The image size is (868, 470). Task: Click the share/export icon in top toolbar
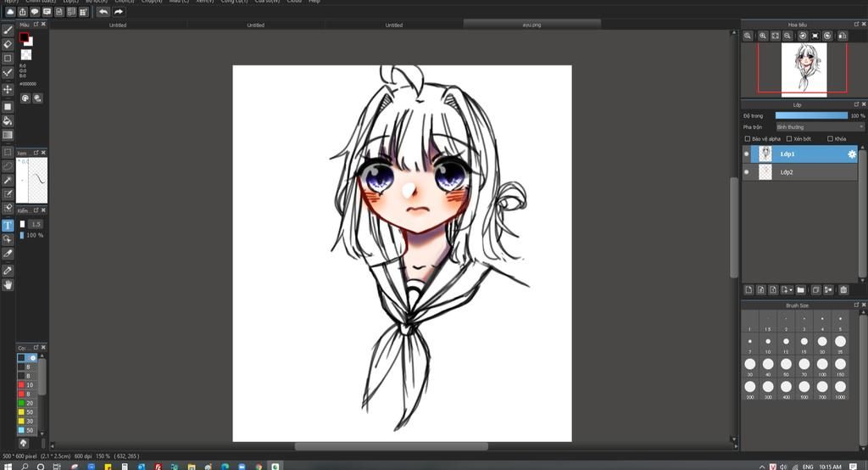coord(23,12)
